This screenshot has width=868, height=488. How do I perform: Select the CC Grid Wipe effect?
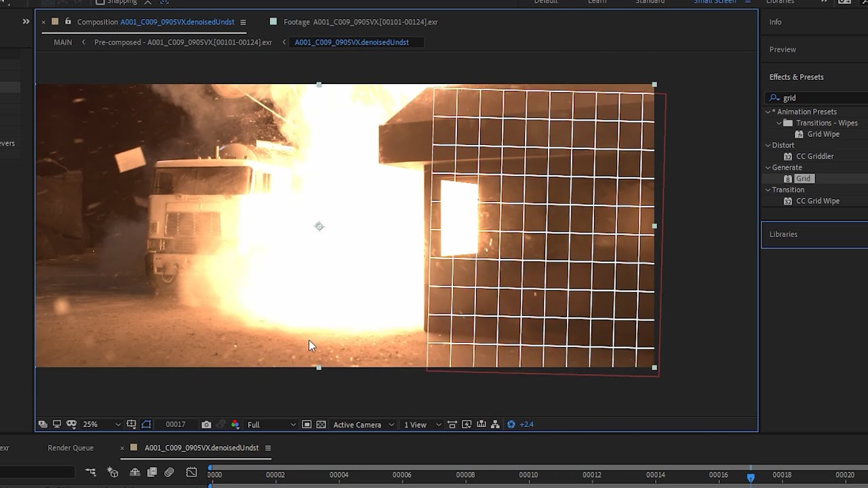point(817,201)
